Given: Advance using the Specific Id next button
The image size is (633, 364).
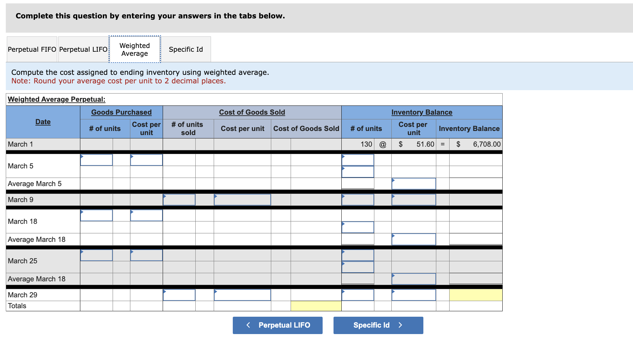Looking at the screenshot, I should pyautogui.click(x=378, y=325).
